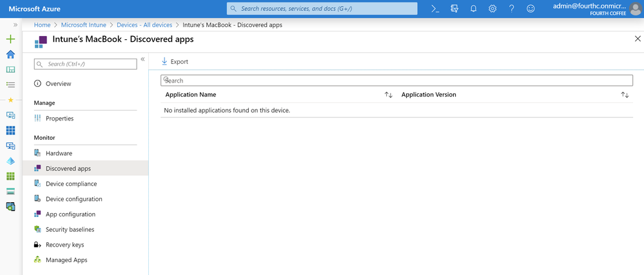Open the Notifications bell
The height and width of the screenshot is (275, 644).
coord(474,8)
